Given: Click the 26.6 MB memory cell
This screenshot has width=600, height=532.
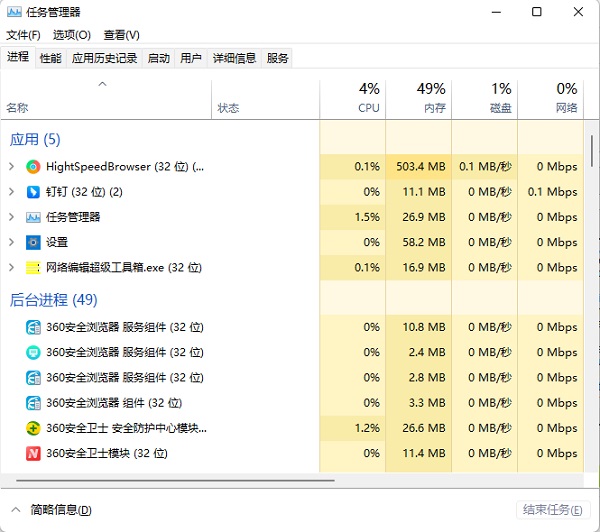Looking at the screenshot, I should [x=419, y=428].
